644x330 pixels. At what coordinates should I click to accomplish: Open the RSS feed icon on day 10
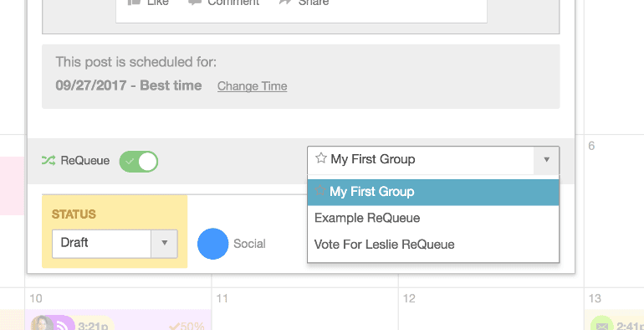(64, 325)
